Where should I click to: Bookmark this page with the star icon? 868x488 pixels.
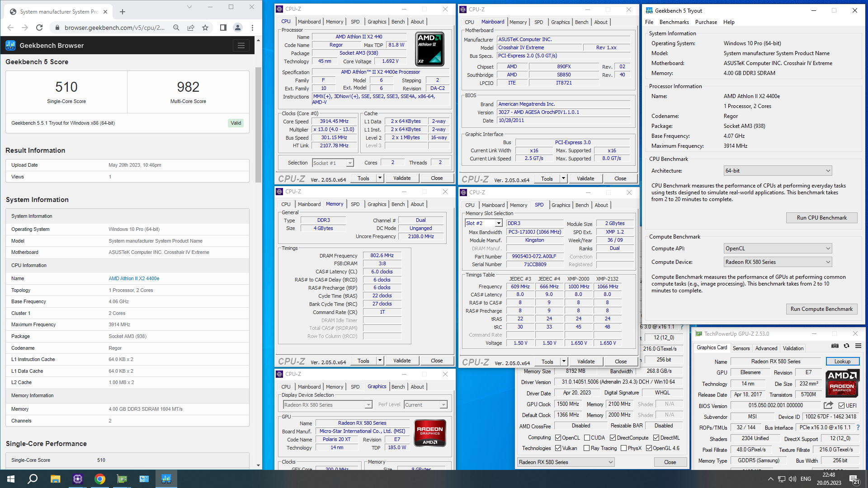click(205, 28)
